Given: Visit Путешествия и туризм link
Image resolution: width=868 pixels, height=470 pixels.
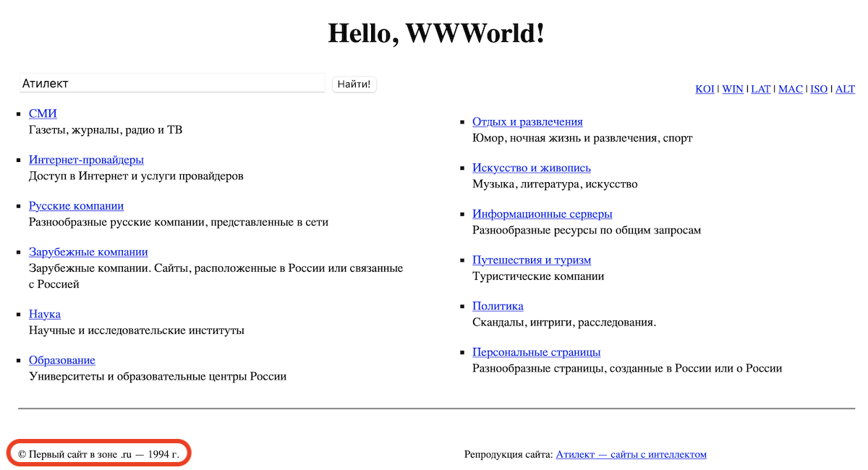Looking at the screenshot, I should coord(532,260).
